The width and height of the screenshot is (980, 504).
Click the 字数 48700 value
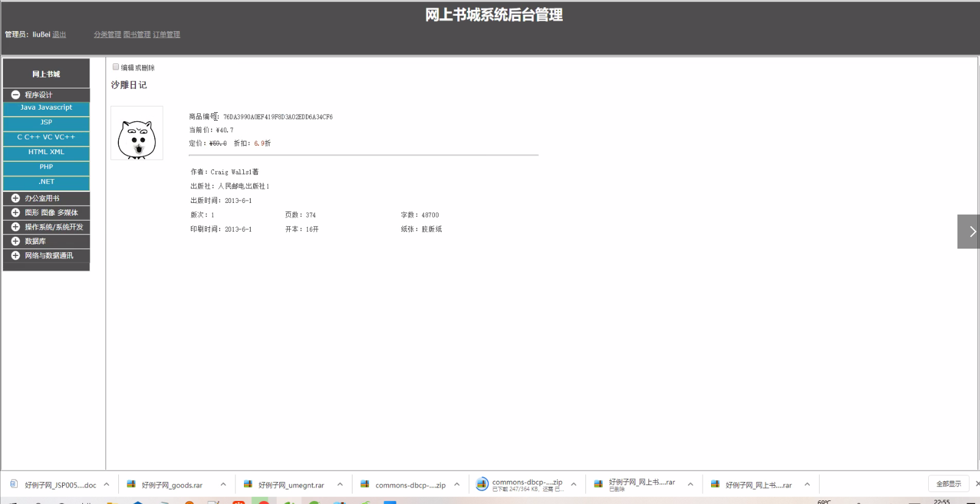tap(430, 215)
